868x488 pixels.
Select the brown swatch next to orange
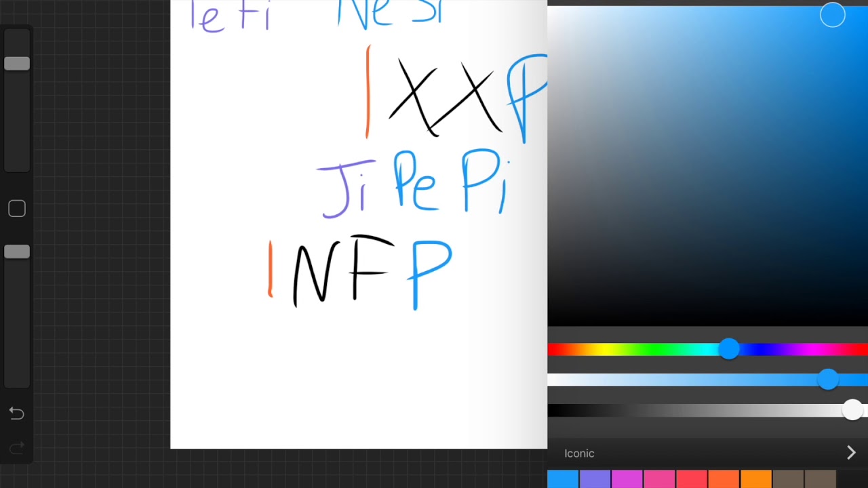(x=788, y=479)
